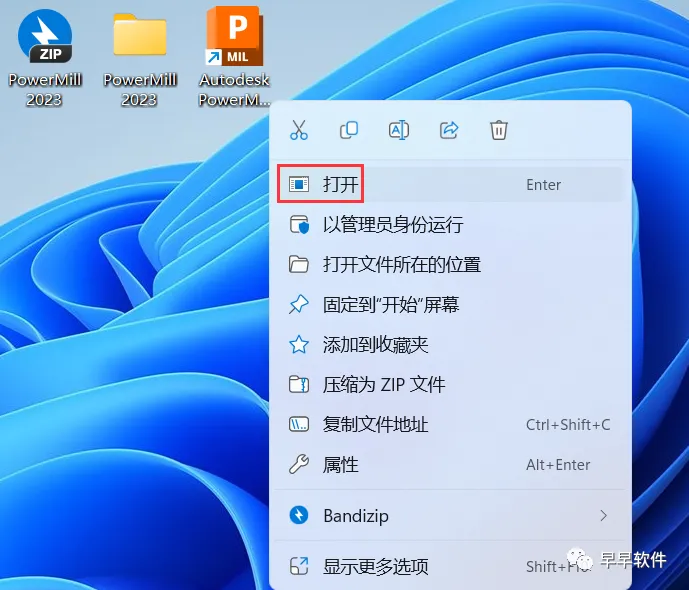Click the Rename icon in context menu
The height and width of the screenshot is (590, 689).
pyautogui.click(x=399, y=130)
